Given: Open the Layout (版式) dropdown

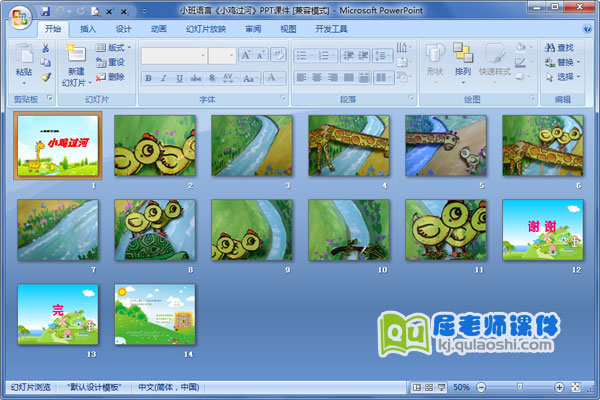Looking at the screenshot, I should click(x=113, y=47).
